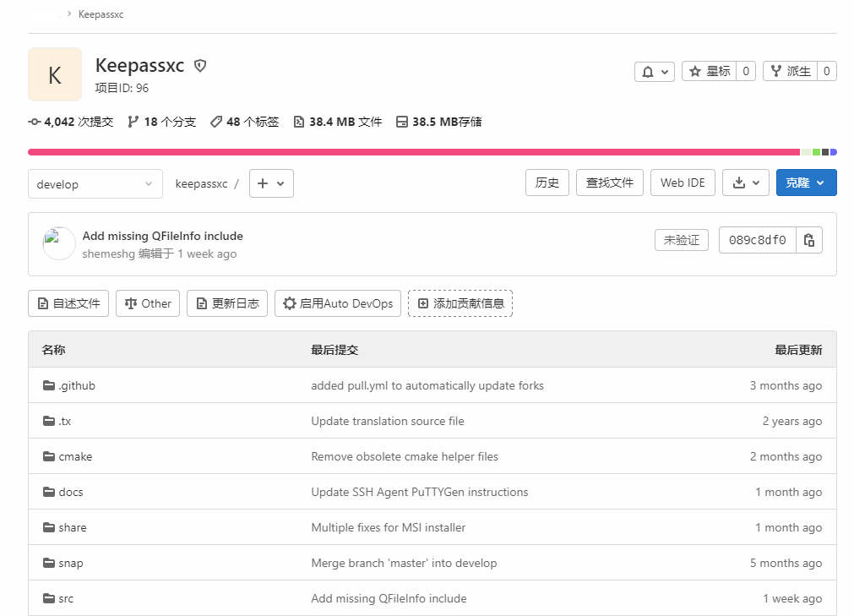854x616 pixels.
Task: Open the src folder
Action: point(66,598)
